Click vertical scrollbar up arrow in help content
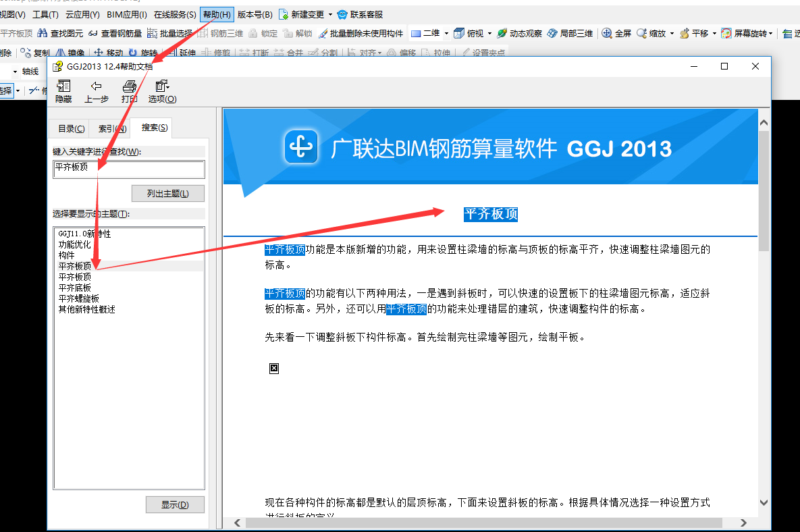This screenshot has width=800, height=532. (764, 122)
